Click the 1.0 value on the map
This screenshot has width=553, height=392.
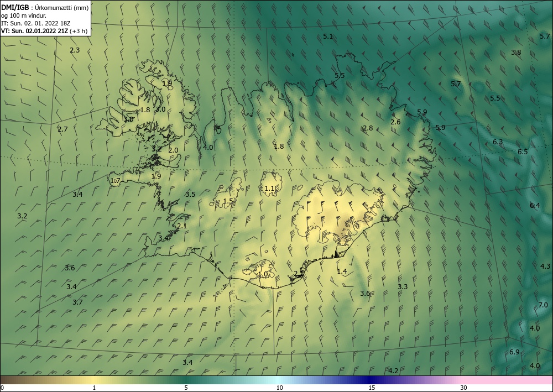[x=263, y=274]
